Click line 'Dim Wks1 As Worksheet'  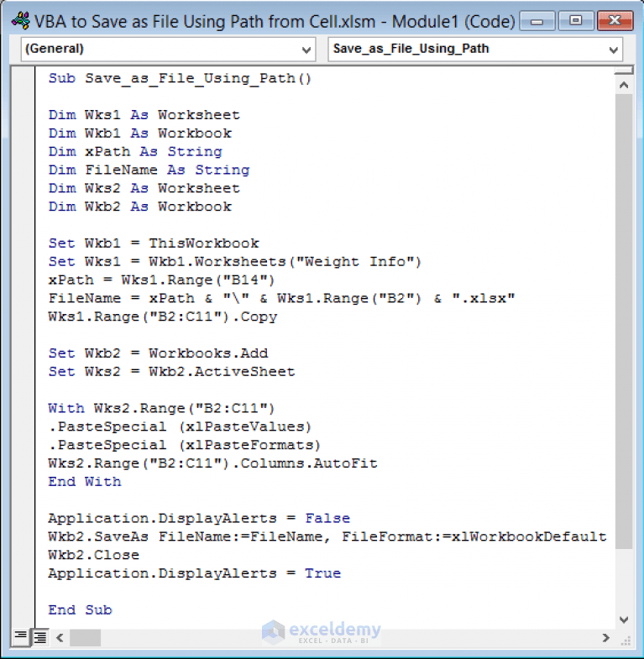point(144,115)
